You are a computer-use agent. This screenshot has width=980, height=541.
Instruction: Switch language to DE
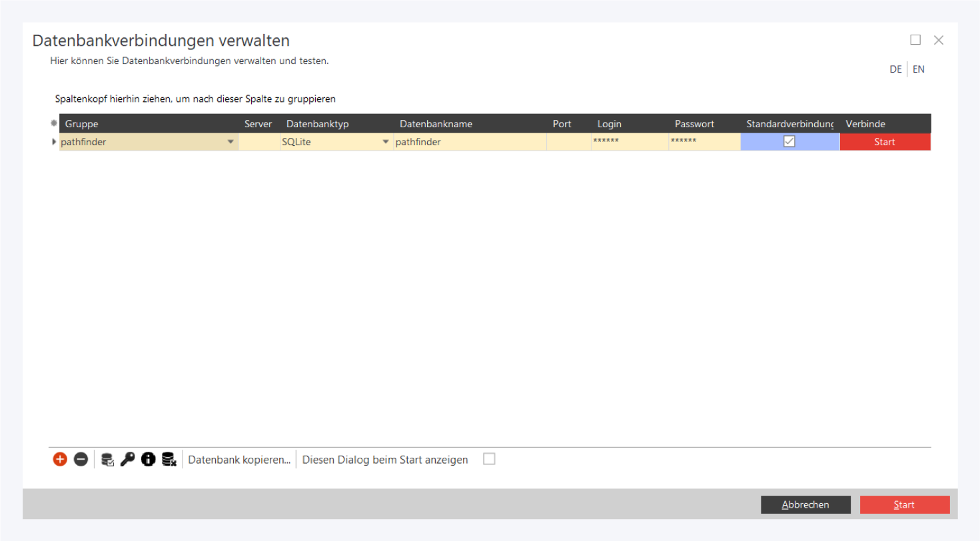[895, 69]
